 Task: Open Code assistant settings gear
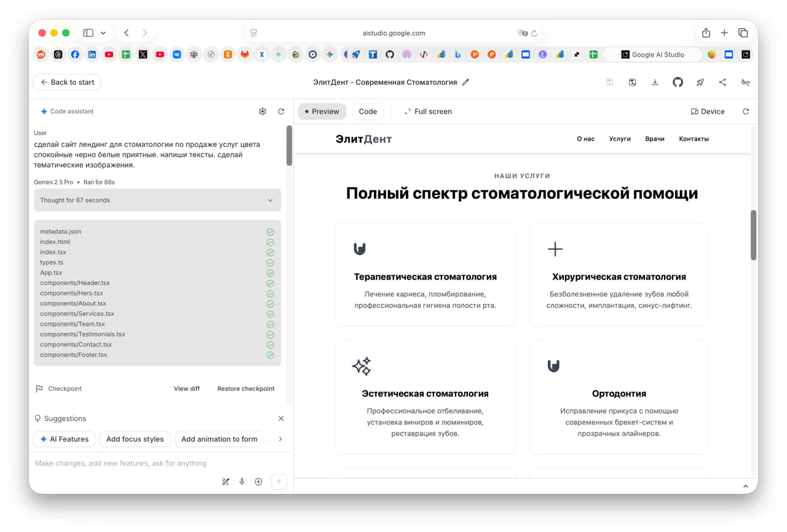point(263,112)
